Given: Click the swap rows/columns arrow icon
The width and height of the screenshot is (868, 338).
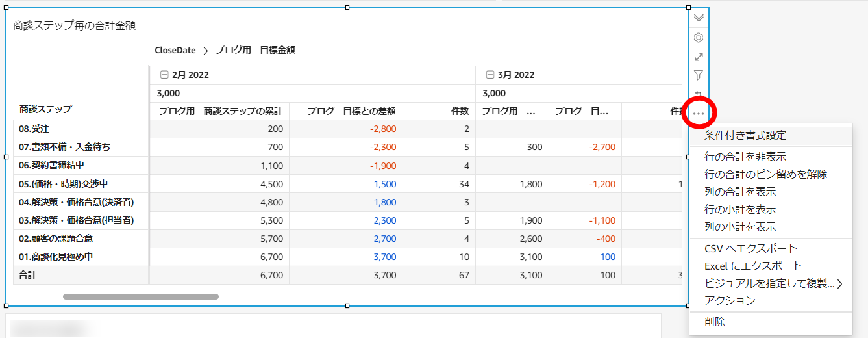Looking at the screenshot, I should click(699, 94).
